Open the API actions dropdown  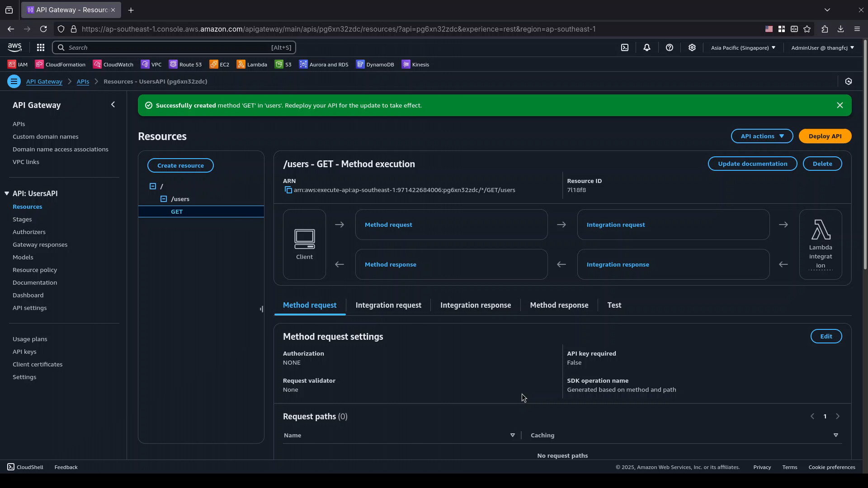(x=762, y=136)
